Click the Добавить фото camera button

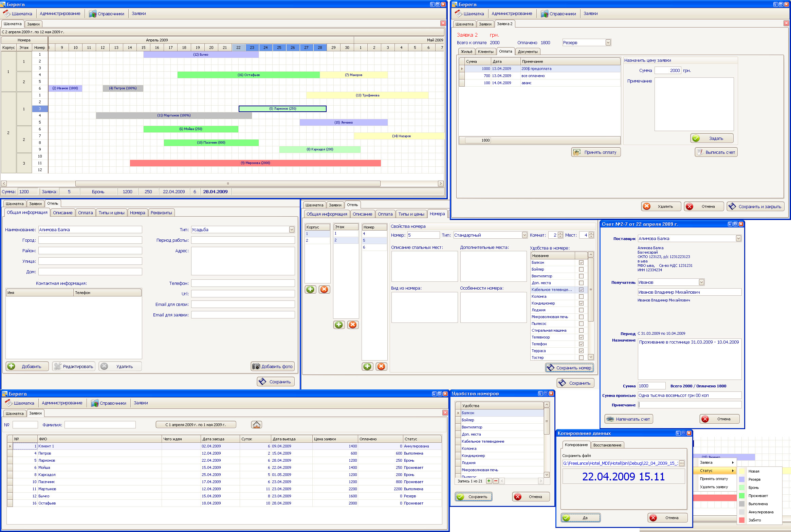point(273,366)
